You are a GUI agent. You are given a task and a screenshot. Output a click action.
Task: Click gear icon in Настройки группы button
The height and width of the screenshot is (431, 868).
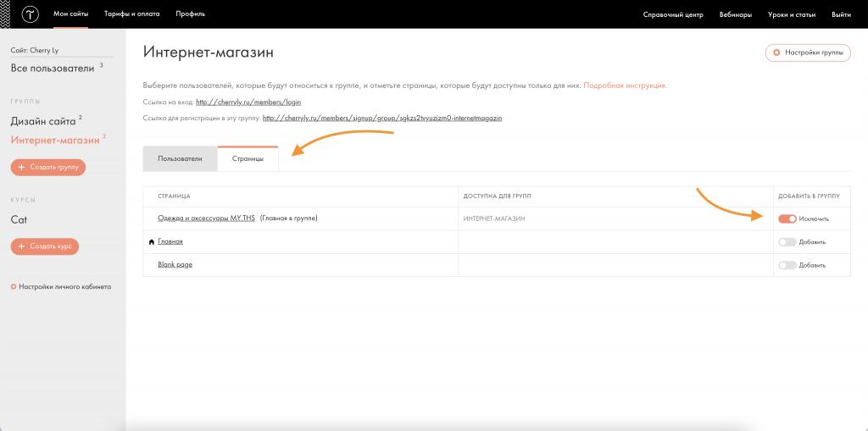[x=776, y=52]
